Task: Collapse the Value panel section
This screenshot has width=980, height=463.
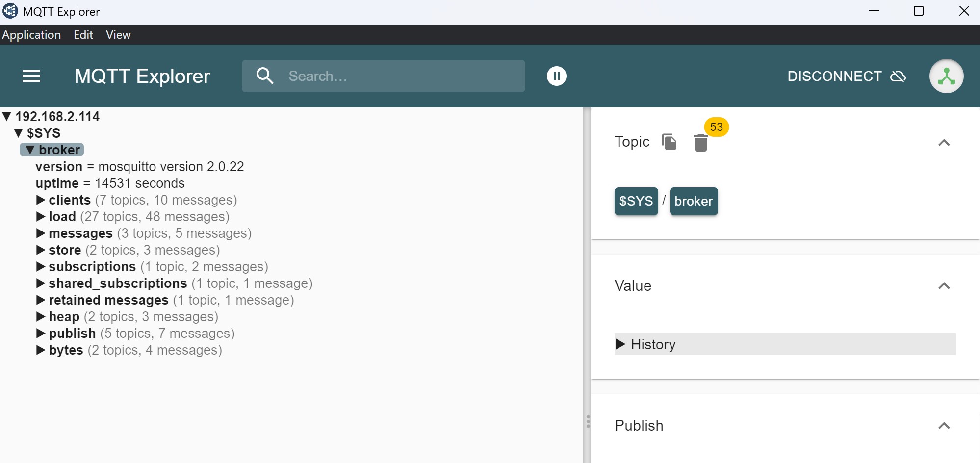Action: (x=944, y=286)
